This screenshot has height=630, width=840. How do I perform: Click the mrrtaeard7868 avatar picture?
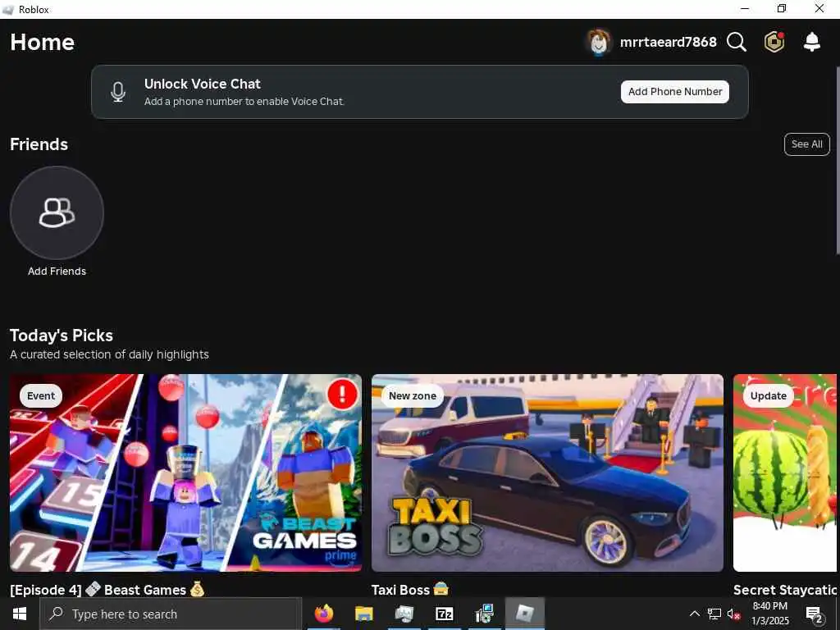pyautogui.click(x=598, y=42)
